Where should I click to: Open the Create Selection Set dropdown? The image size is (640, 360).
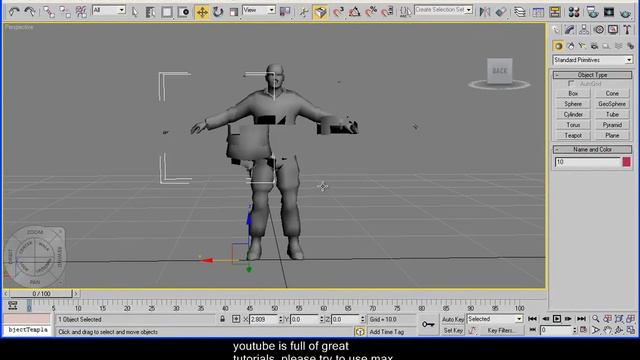point(444,9)
